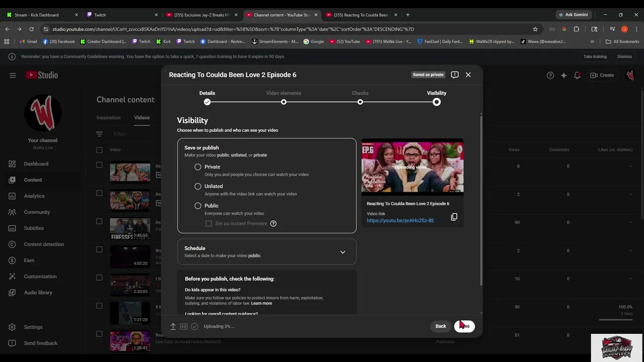
Task: Select the Visibility step
Action: (437, 98)
